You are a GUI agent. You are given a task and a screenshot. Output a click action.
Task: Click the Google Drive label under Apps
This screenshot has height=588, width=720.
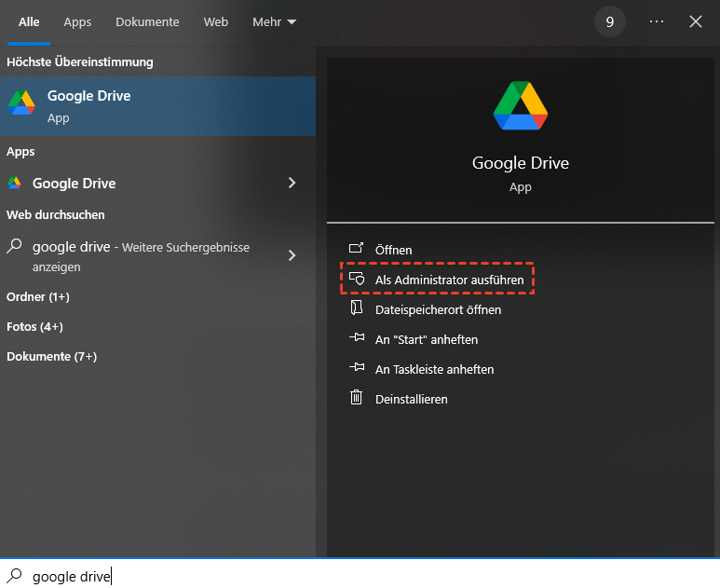74,184
